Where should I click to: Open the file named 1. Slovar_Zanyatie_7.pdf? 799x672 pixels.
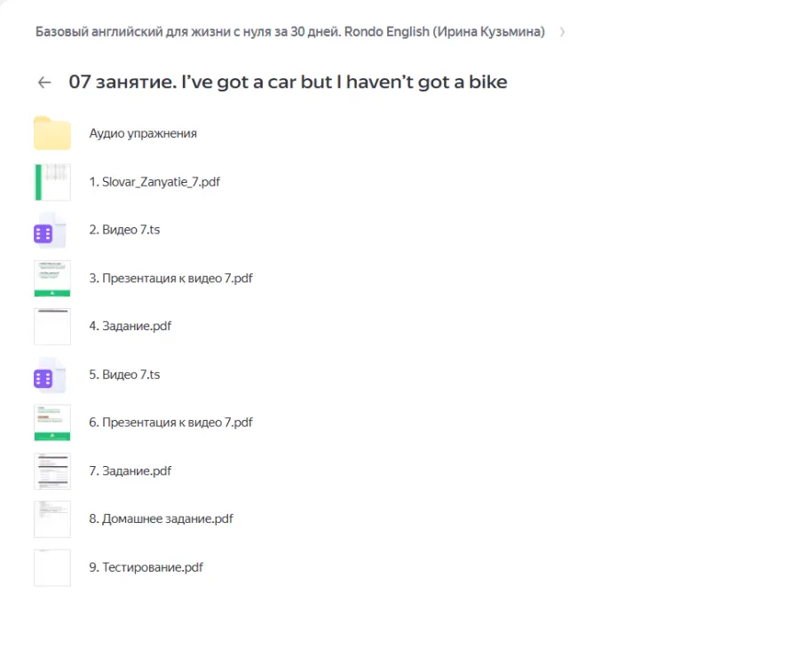click(154, 182)
